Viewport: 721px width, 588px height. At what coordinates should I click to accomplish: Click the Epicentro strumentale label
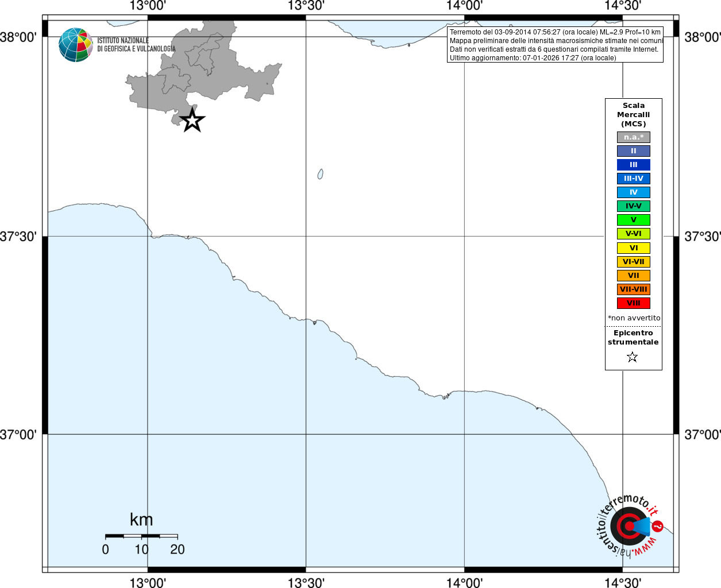click(633, 338)
